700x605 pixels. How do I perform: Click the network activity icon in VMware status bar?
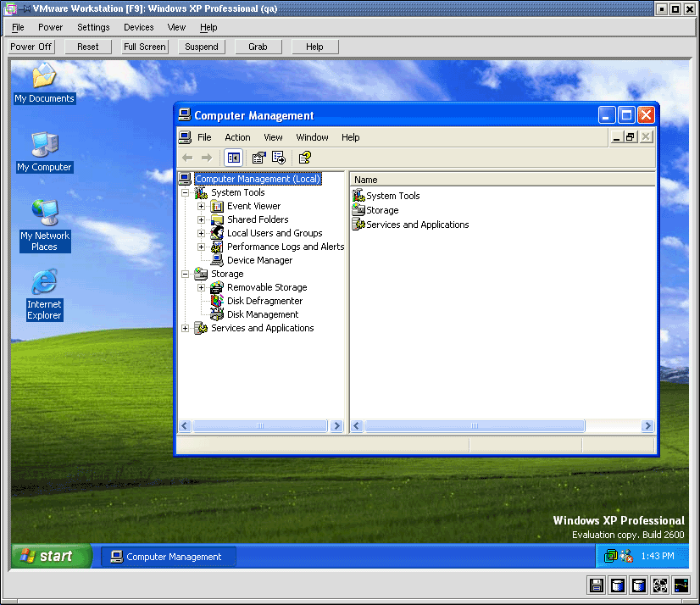pyautogui.click(x=681, y=585)
